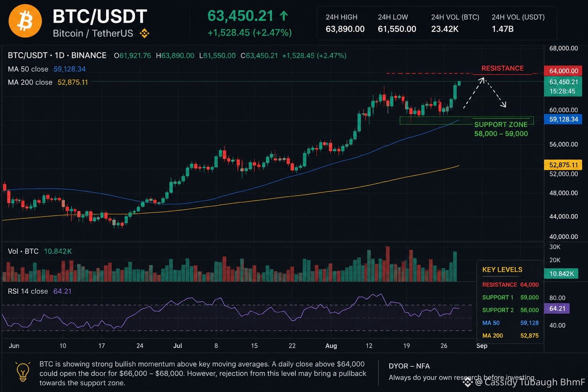588x392 pixels.
Task: Click the green 10.842K volume axis tag
Action: tap(561, 274)
